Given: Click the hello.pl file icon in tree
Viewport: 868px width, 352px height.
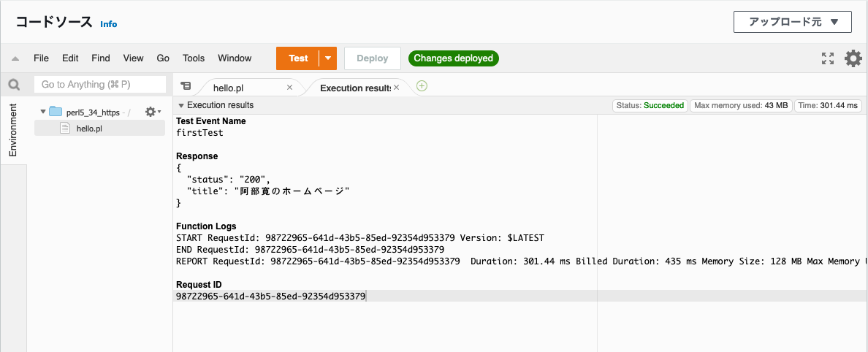Looking at the screenshot, I should tap(65, 129).
